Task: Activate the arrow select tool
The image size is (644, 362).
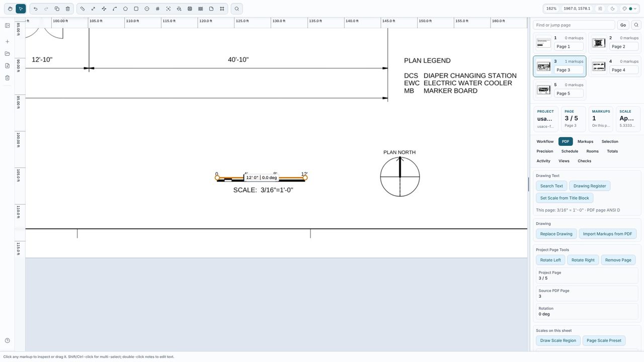Action: tap(21, 9)
